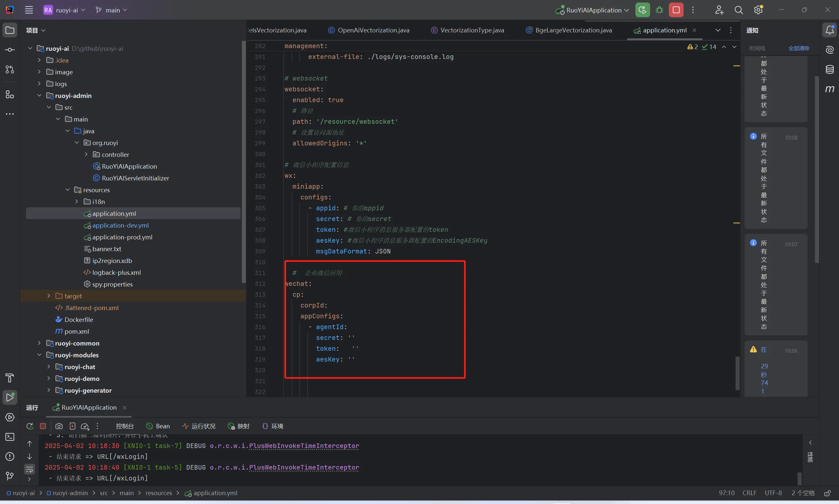Open the Commit tool window
This screenshot has width=839, height=504.
(10, 50)
